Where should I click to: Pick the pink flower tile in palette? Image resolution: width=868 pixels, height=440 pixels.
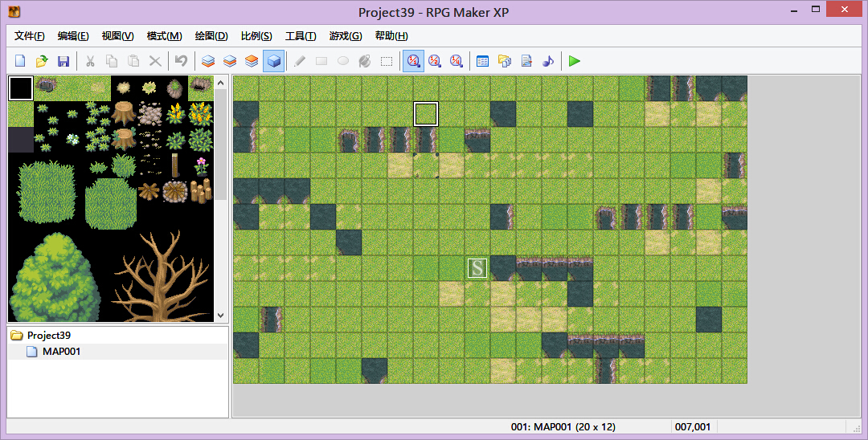point(201,165)
